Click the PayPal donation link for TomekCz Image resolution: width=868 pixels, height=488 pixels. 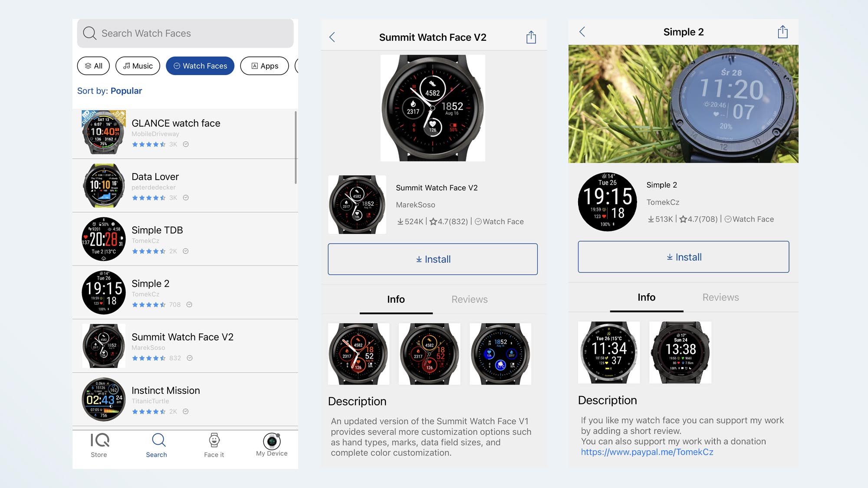pyautogui.click(x=646, y=452)
